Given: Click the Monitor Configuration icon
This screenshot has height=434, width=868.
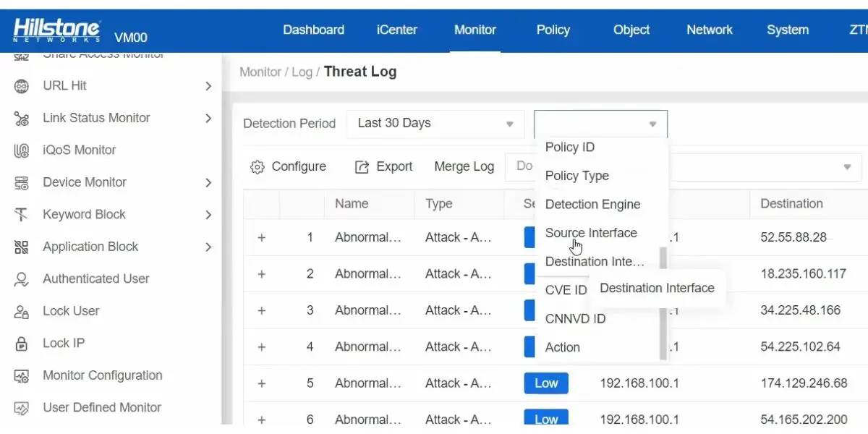Looking at the screenshot, I should click(x=22, y=375).
